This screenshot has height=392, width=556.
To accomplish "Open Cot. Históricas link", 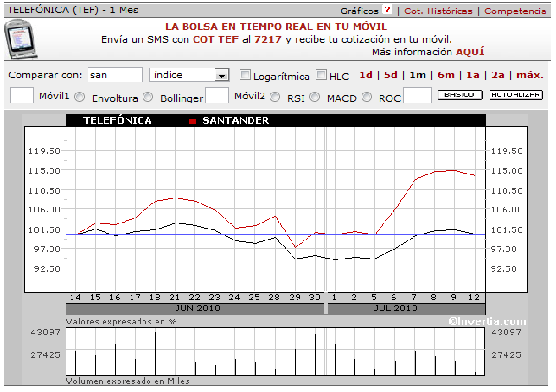I will 438,11.
